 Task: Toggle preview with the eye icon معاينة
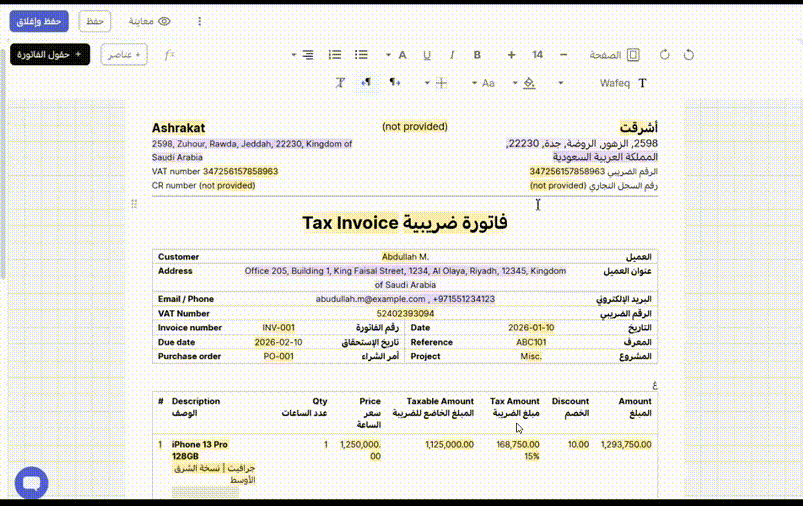point(150,21)
